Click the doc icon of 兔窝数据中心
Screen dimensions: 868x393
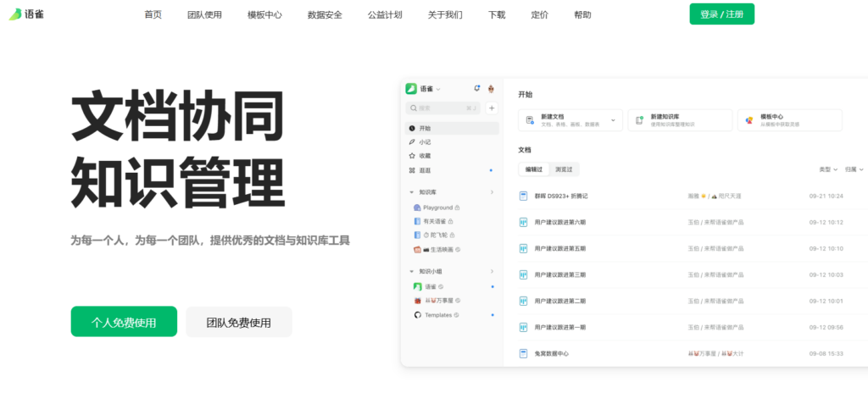point(523,354)
